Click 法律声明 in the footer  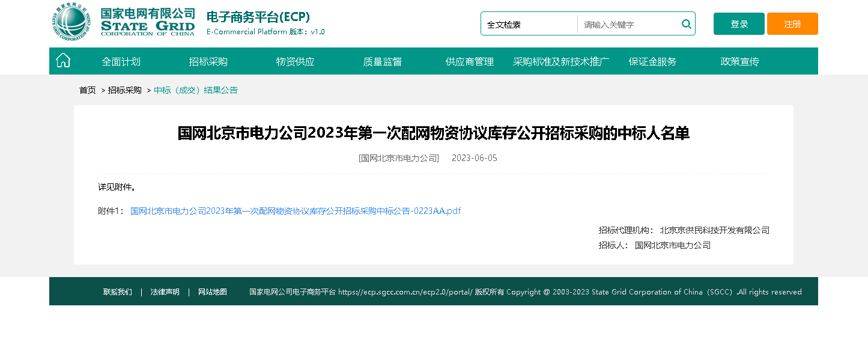[165, 292]
